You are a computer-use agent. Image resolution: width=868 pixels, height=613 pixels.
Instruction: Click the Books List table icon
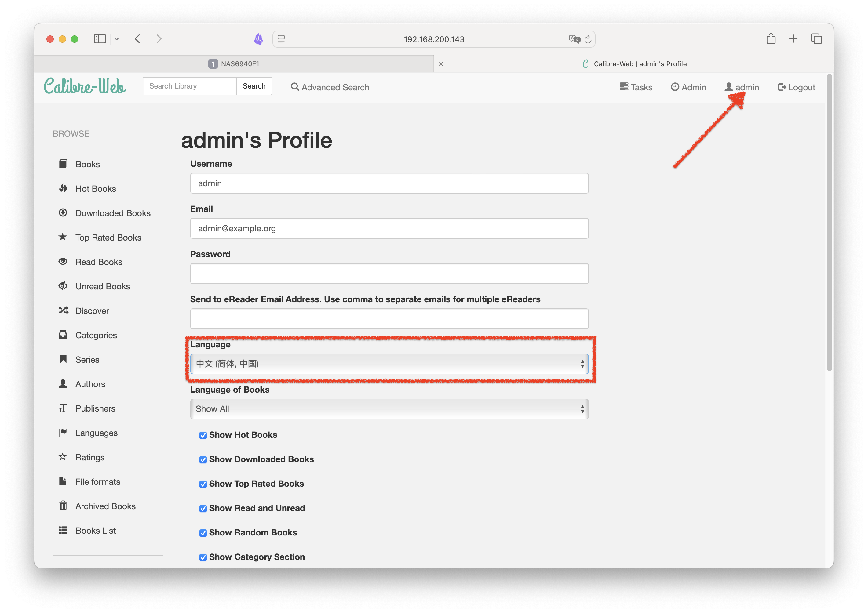tap(63, 530)
